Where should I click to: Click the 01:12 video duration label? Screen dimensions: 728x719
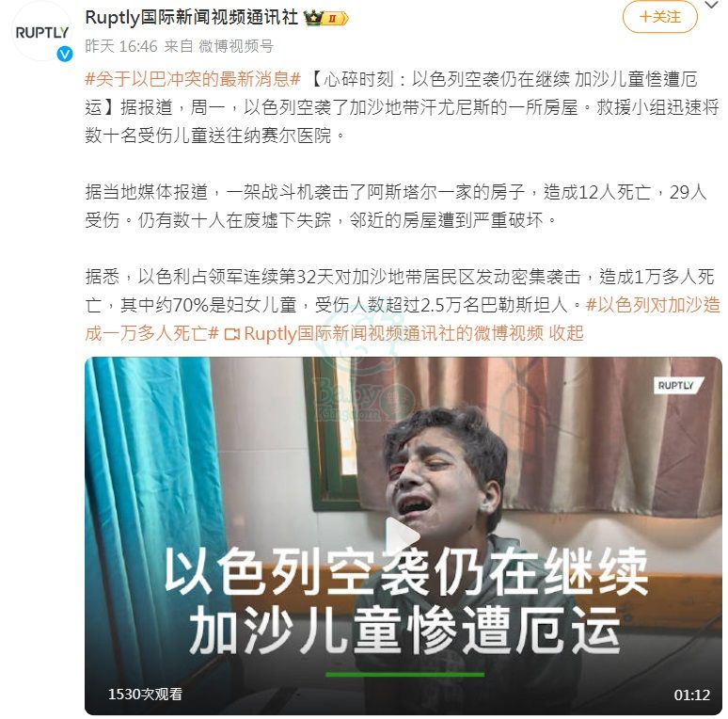point(691,695)
